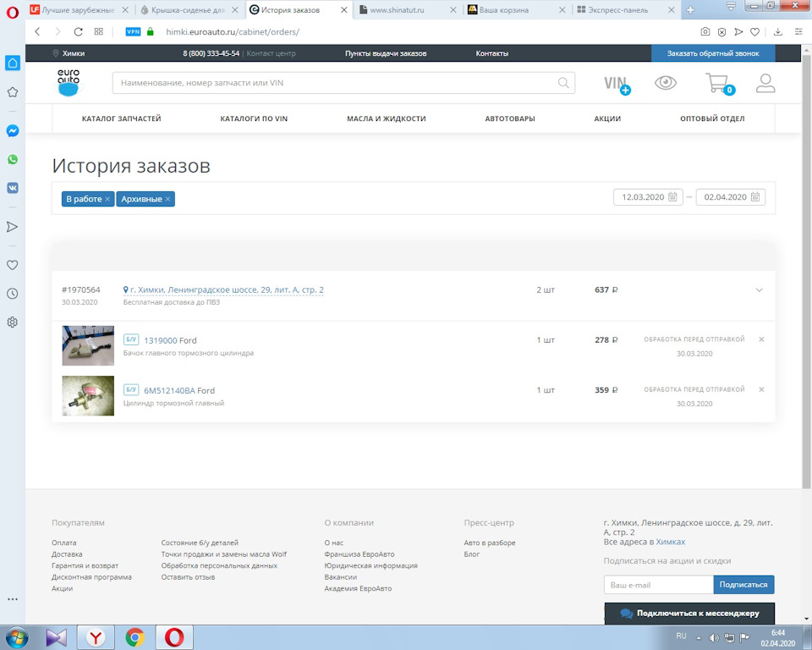Open sidebar three-dots setup menu
The height and width of the screenshot is (650, 812).
(13, 599)
